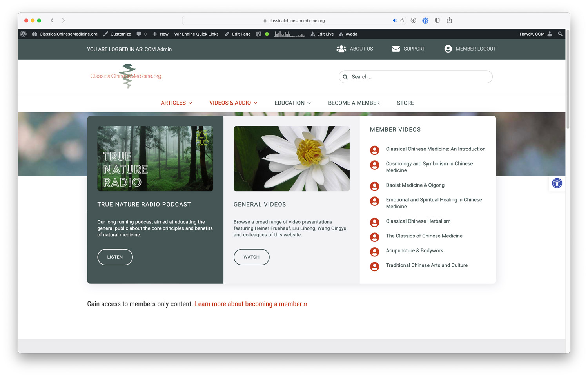The image size is (588, 377).
Task: Open the Support link
Action: (x=408, y=49)
